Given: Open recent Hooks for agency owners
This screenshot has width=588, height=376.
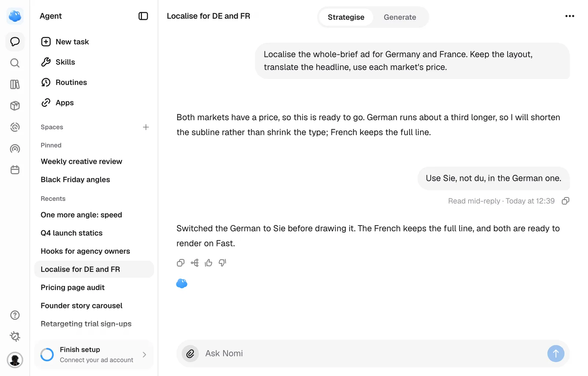Looking at the screenshot, I should [94, 251].
